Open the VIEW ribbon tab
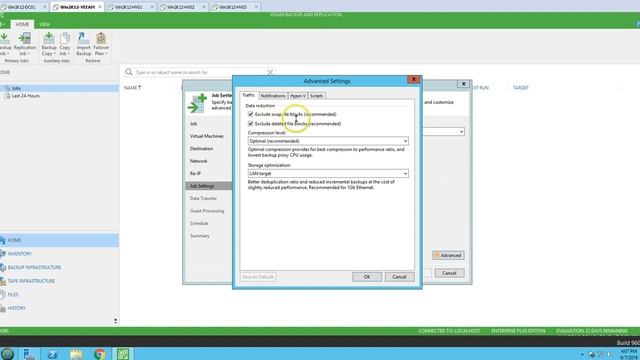Viewport: 640px width, 360px height. 44,24
